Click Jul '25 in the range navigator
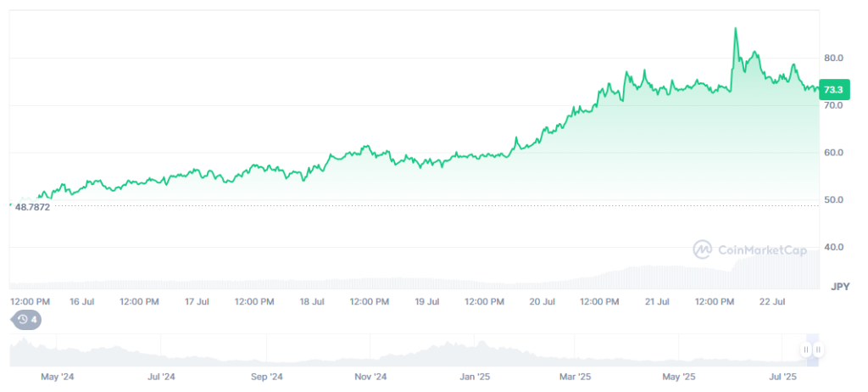Screen dimensions: 868x392 (784, 376)
